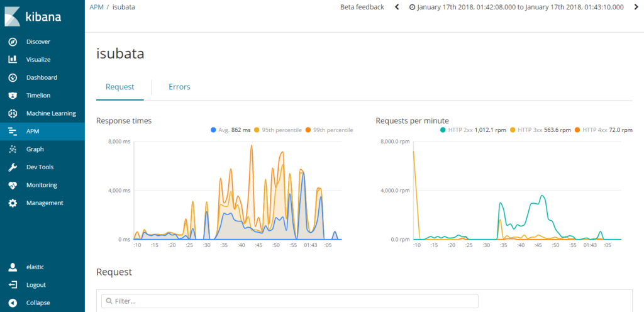Open the Beta feedback link
644x312 pixels.
pos(362,7)
